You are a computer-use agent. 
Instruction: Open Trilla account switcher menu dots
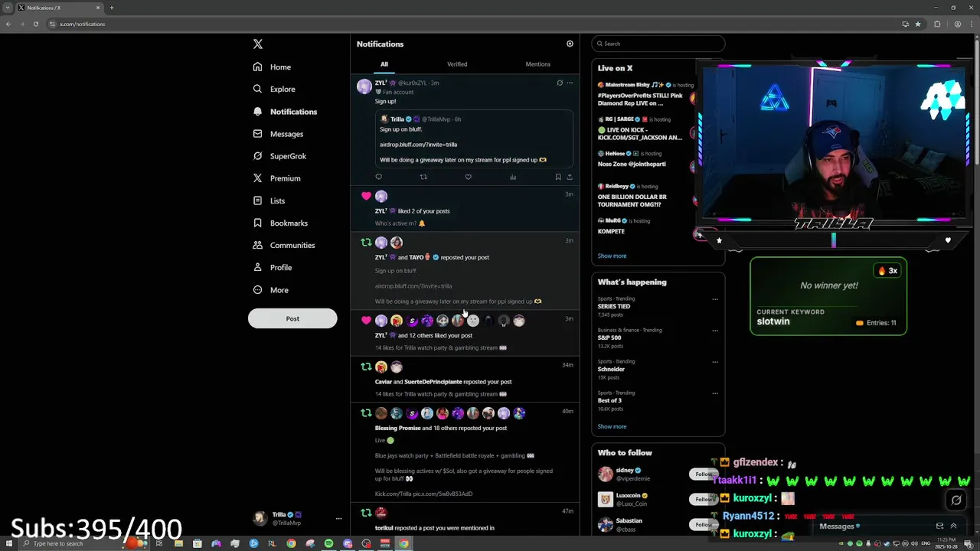pos(338,518)
